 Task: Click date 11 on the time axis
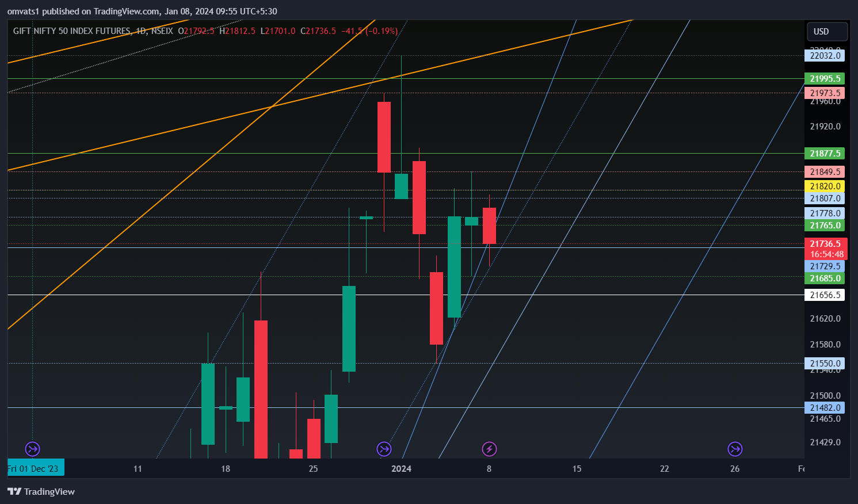pyautogui.click(x=138, y=469)
